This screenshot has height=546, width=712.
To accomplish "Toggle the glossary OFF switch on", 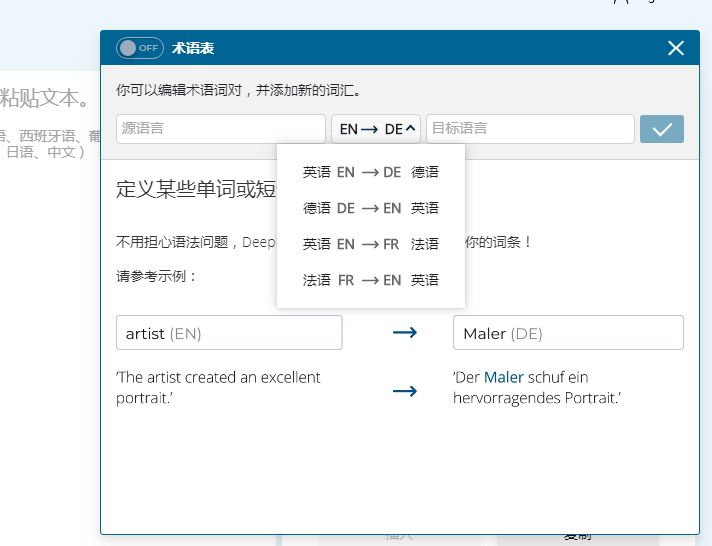I will pos(140,48).
